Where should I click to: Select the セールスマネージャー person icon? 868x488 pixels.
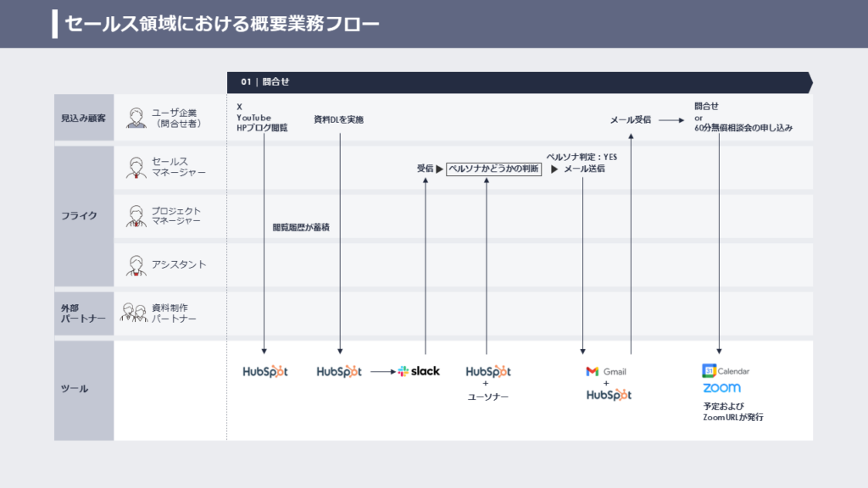(x=136, y=167)
